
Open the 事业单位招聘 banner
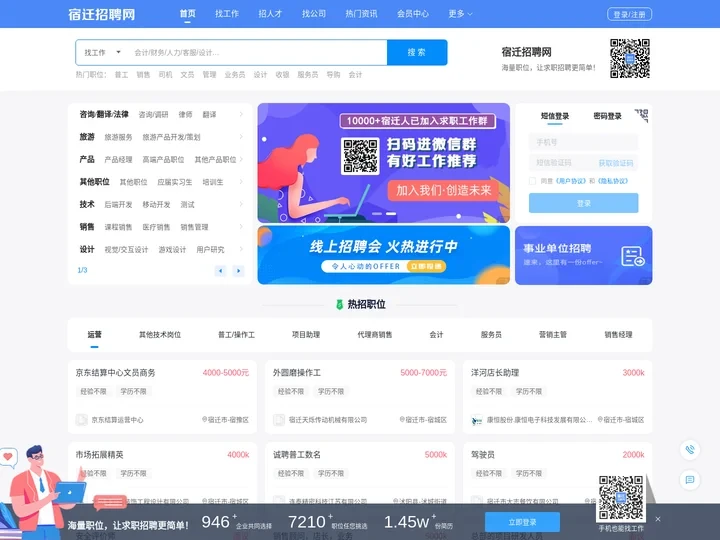tap(583, 255)
